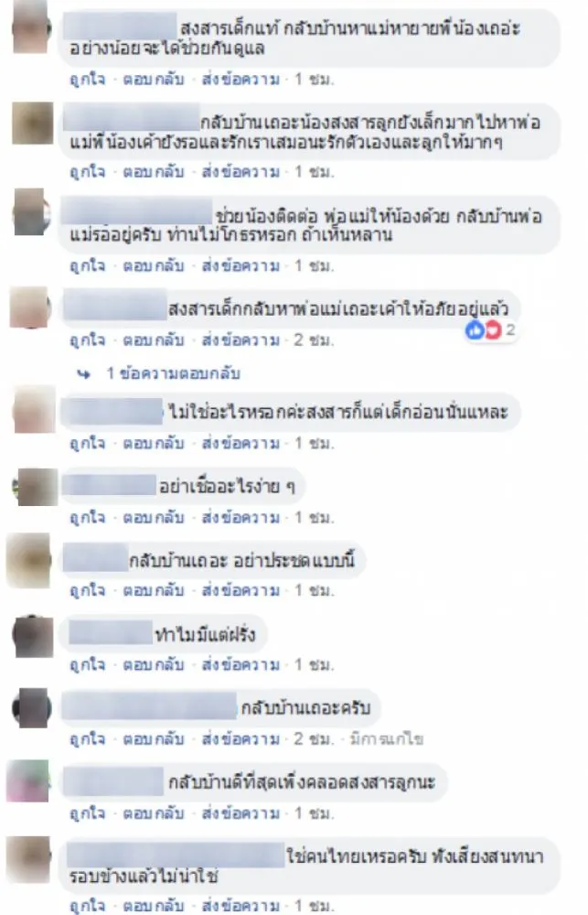Open the like and love reactions icon
Image resolution: width=588 pixels, height=915 pixels.
pyautogui.click(x=484, y=330)
